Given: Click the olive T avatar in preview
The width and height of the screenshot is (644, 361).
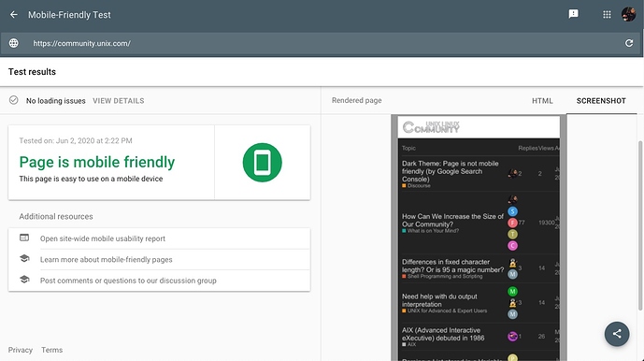Looking at the screenshot, I should (x=512, y=235).
